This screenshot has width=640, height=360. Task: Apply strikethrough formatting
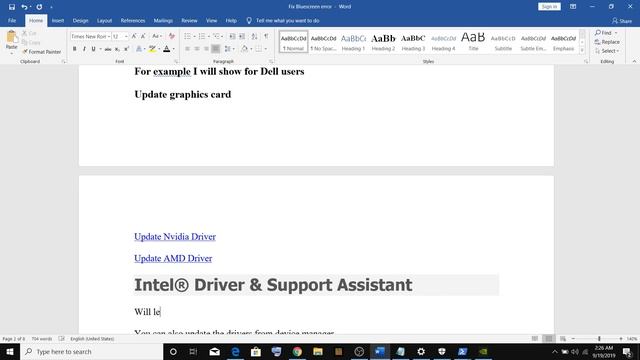[x=108, y=49]
